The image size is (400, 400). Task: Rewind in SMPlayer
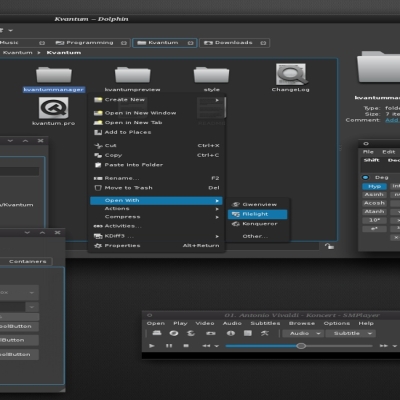coord(206,346)
